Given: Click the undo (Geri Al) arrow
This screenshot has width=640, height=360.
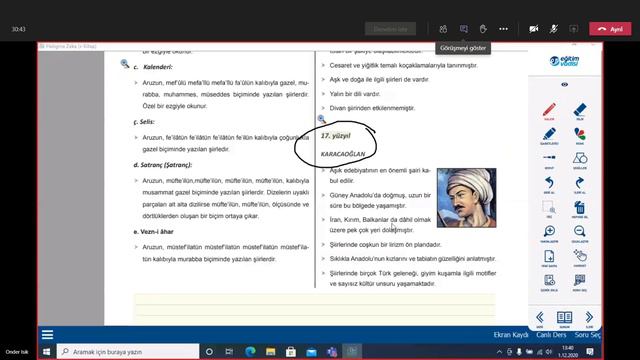Looking at the screenshot, I should pos(549,184).
